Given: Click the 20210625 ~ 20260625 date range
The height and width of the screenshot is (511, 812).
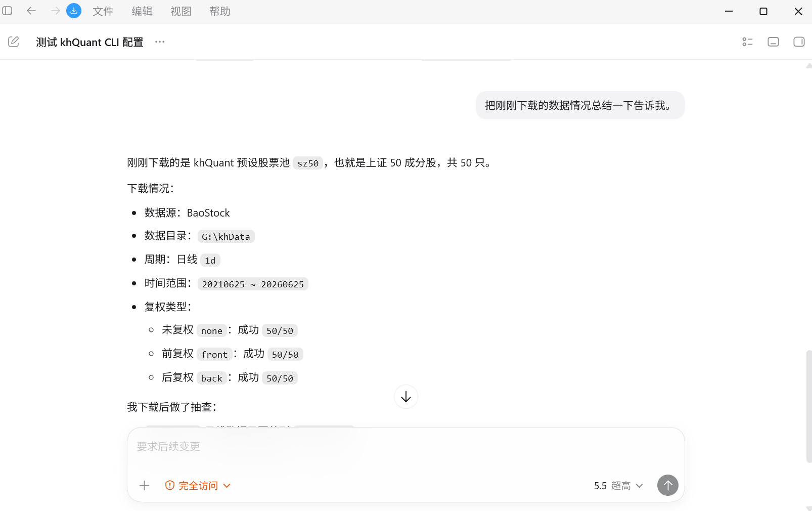Looking at the screenshot, I should pos(253,284).
